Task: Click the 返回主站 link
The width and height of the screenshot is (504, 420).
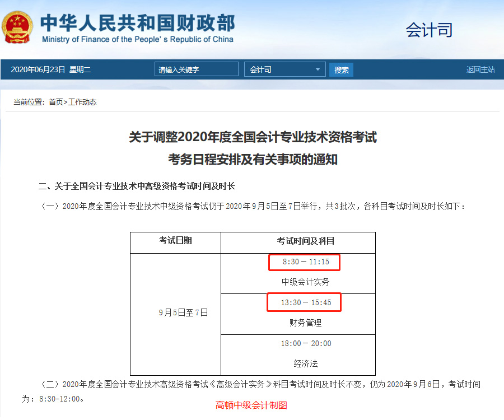Action: click(x=480, y=69)
